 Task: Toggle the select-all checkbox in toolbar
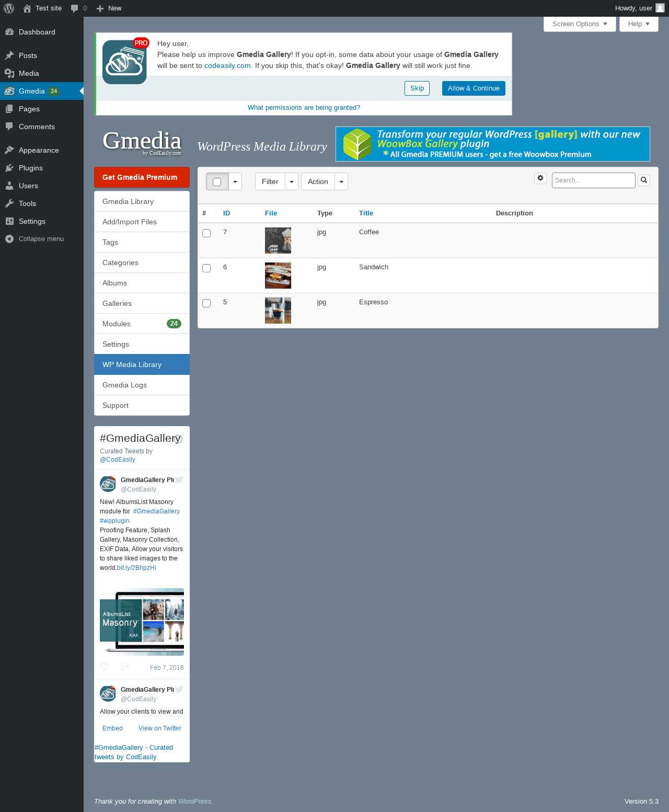(217, 182)
